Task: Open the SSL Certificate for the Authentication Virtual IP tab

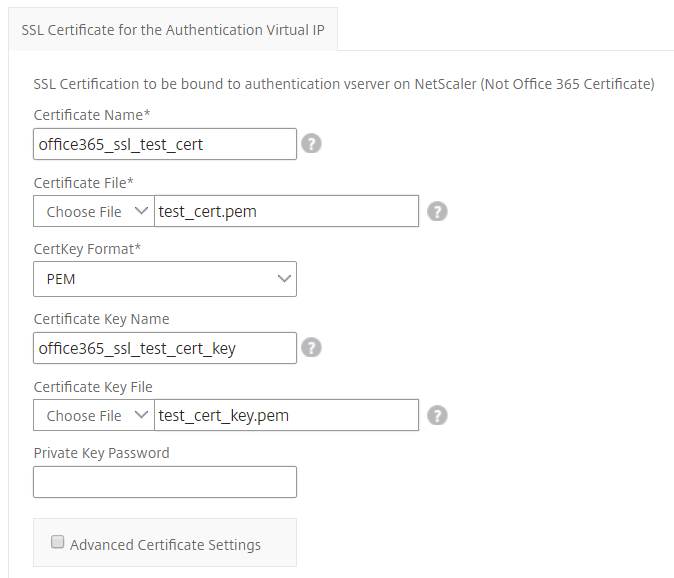Action: pos(173,30)
